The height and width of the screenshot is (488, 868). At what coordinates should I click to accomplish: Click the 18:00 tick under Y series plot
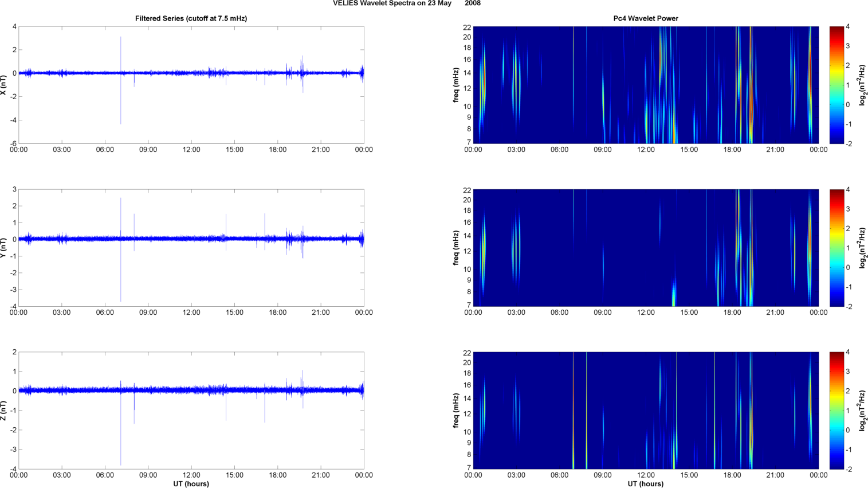coord(278,313)
